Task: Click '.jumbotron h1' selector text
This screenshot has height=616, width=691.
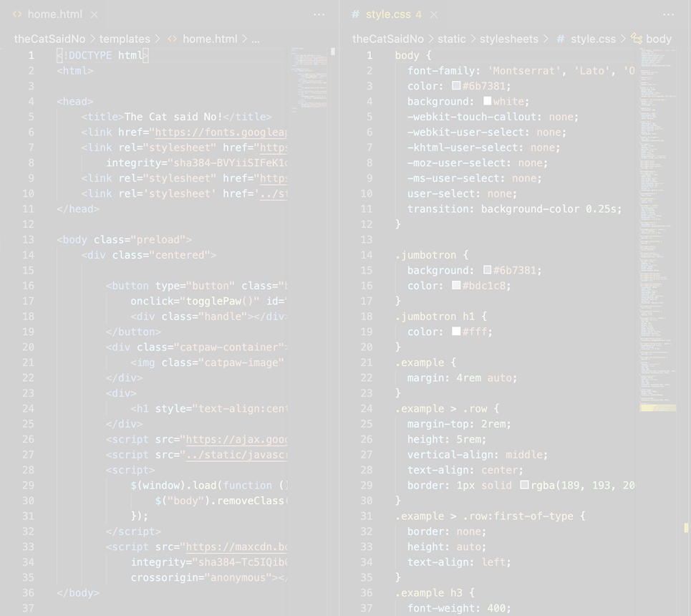Action: click(435, 317)
